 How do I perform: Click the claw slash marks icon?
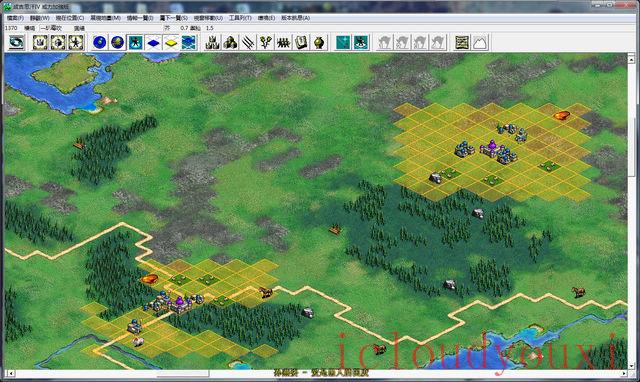coord(248,42)
